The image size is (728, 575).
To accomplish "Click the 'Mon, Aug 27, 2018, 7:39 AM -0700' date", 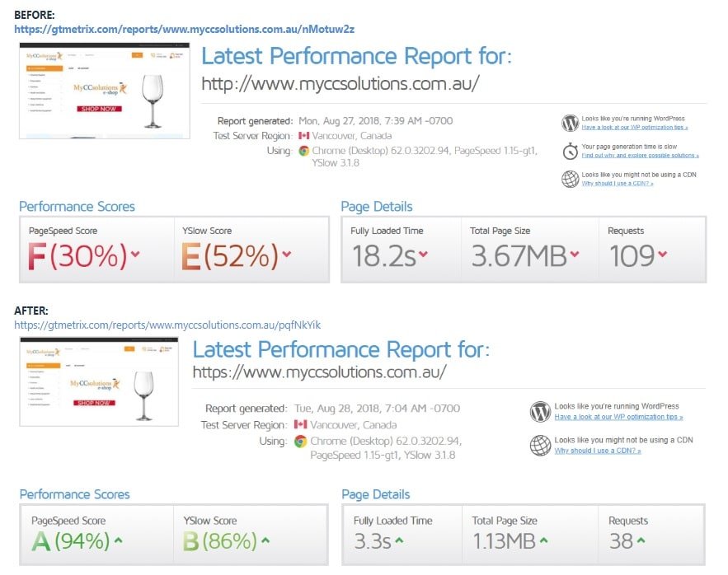I will (376, 121).
